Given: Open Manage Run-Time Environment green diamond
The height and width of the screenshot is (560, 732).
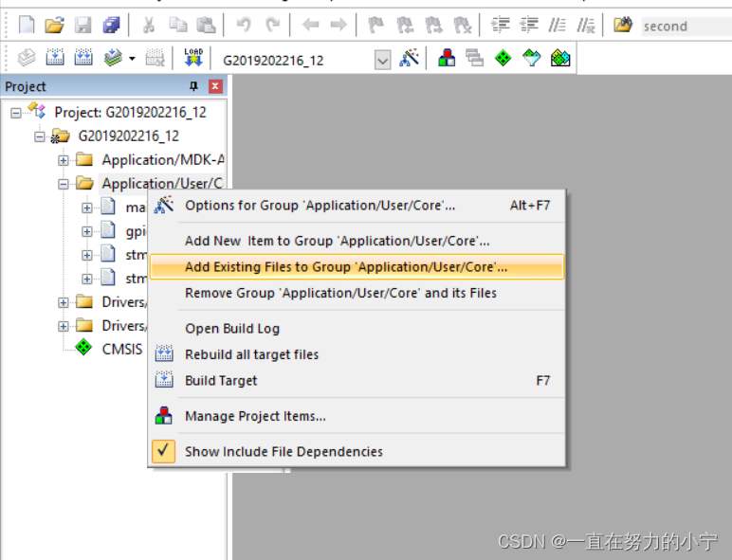Looking at the screenshot, I should click(x=503, y=59).
